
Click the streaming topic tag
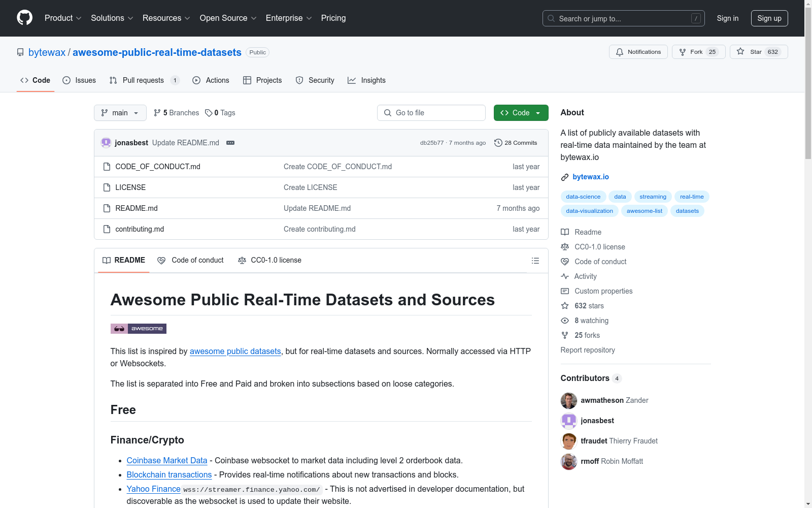[653, 197]
